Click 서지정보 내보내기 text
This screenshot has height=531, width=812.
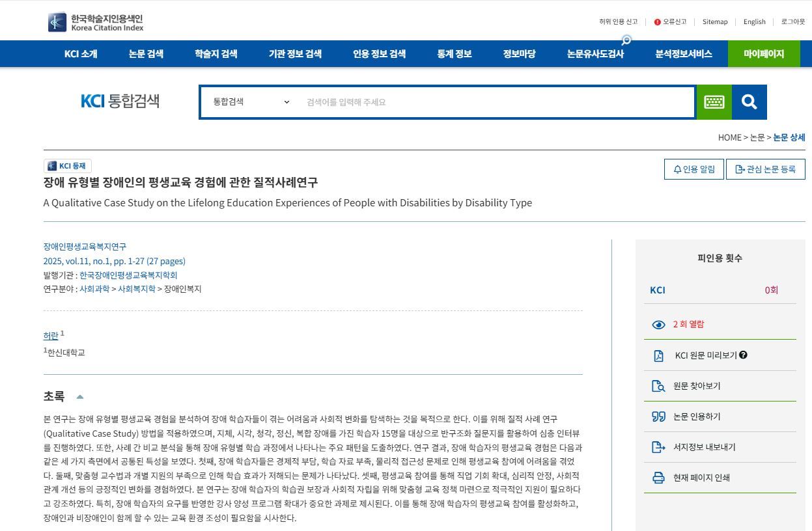704,447
